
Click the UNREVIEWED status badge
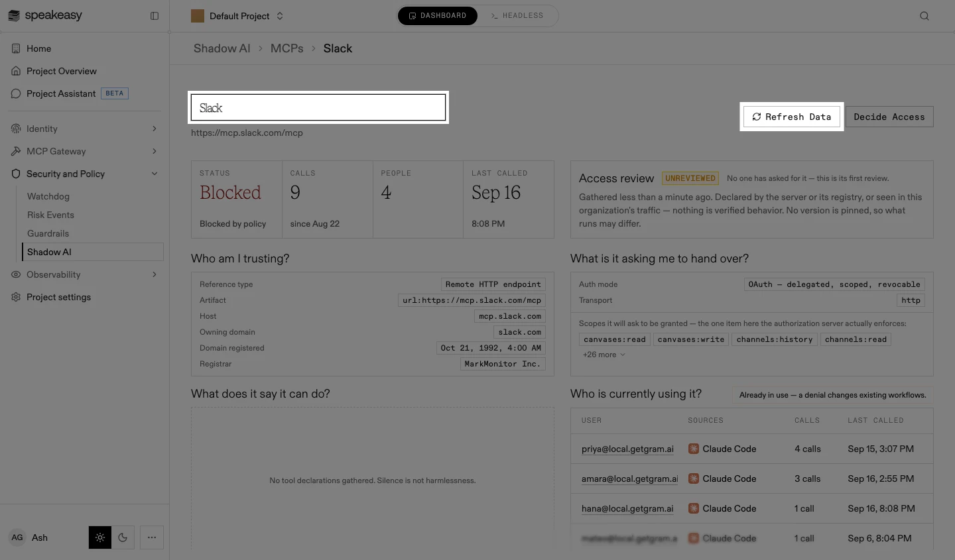pyautogui.click(x=690, y=178)
